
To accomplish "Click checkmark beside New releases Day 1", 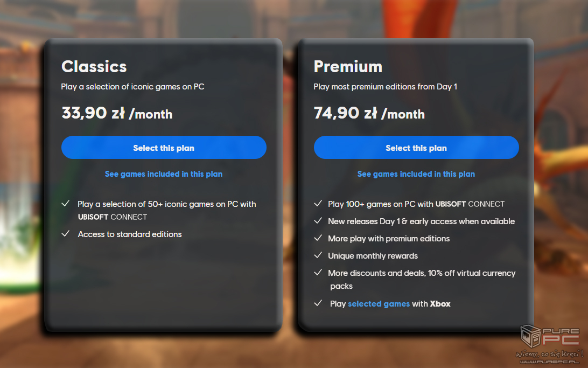I will pos(318,221).
